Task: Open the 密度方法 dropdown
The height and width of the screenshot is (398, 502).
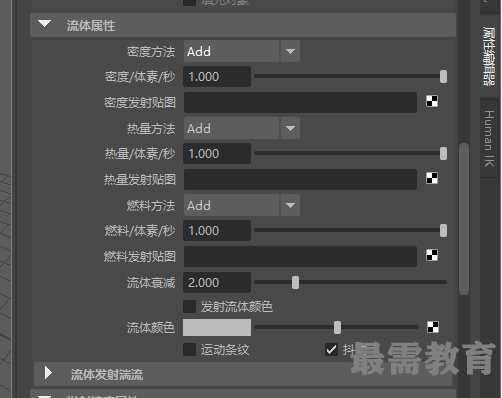Action: pyautogui.click(x=242, y=51)
